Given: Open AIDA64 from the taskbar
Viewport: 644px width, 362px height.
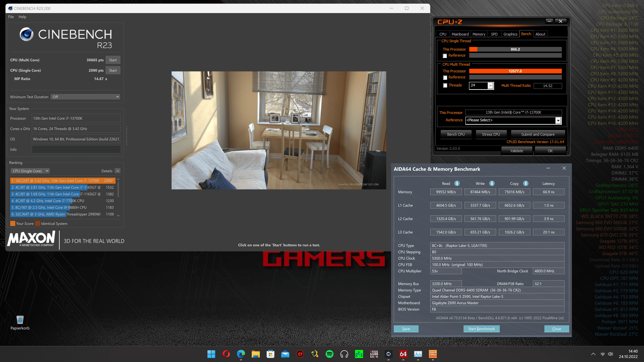Looking at the screenshot, I should 403,354.
